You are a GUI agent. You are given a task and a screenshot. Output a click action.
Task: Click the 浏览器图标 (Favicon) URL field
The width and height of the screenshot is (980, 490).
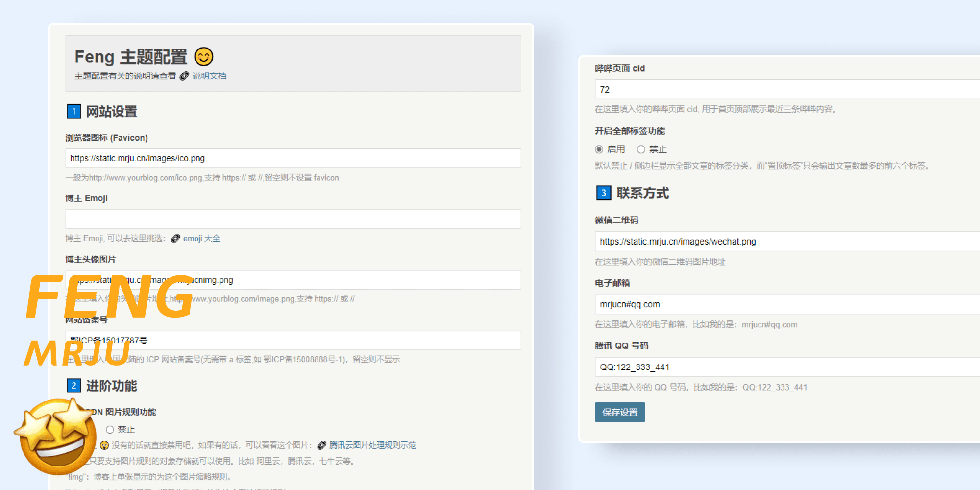point(293,158)
